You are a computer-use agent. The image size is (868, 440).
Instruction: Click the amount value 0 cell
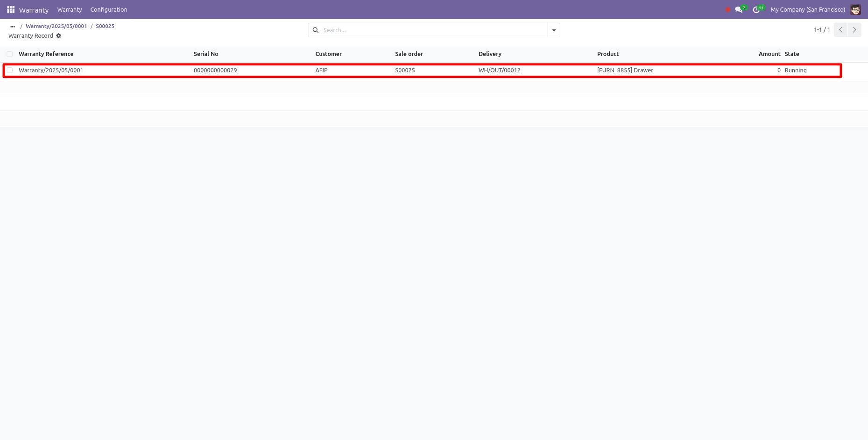click(779, 70)
